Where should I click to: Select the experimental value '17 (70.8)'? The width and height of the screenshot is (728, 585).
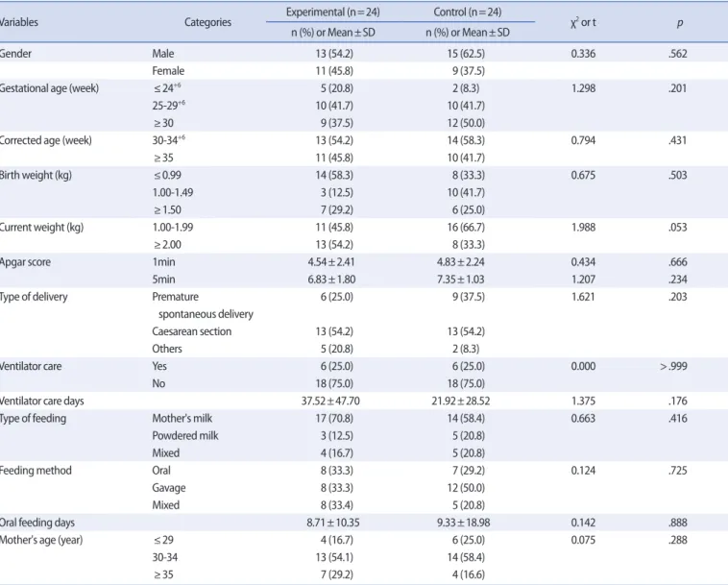point(334,418)
